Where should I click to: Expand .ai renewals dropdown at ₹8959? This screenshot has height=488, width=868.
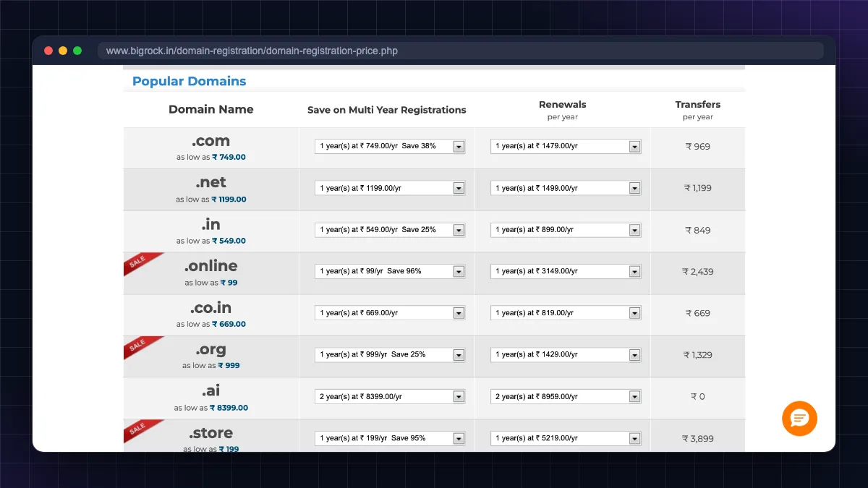[566, 396]
